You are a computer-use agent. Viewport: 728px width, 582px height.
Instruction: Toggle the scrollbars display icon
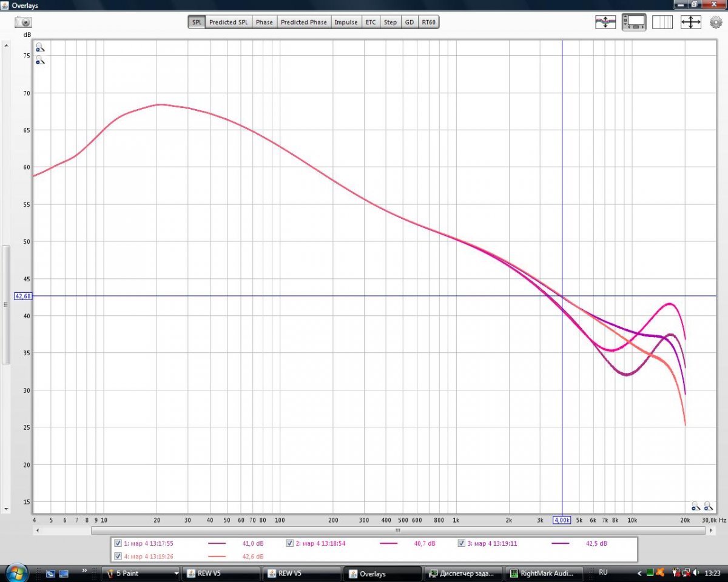634,22
